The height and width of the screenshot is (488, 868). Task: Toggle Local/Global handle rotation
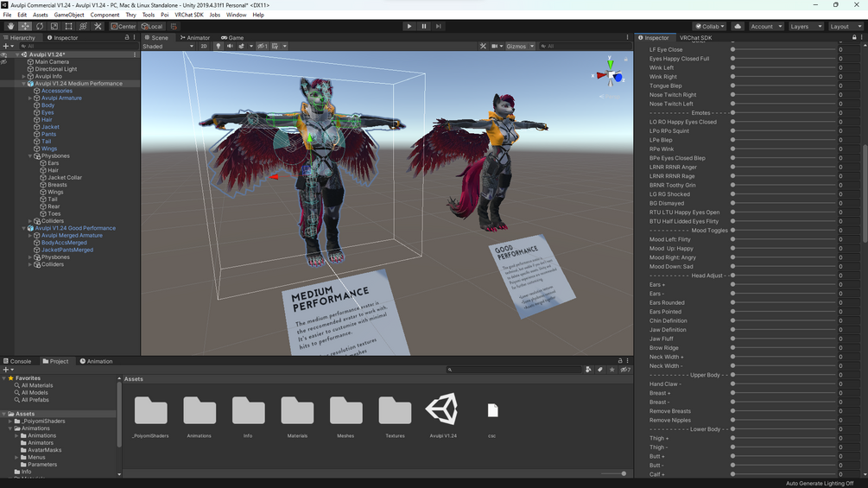(x=152, y=26)
